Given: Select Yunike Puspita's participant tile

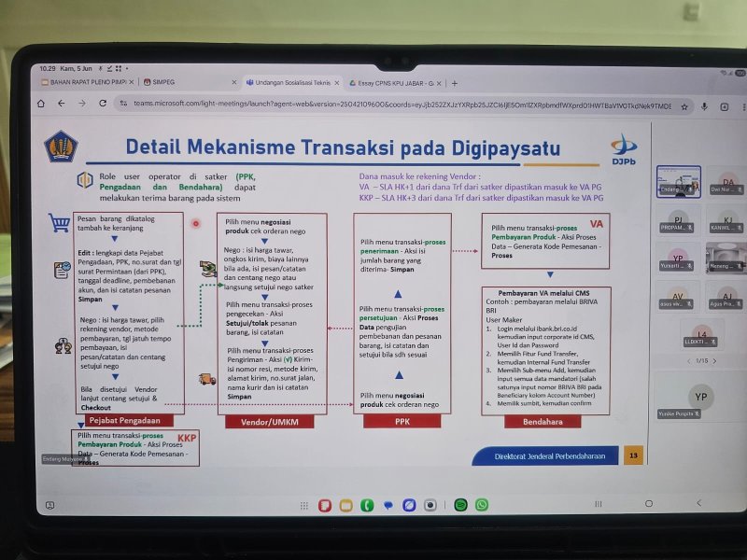Looking at the screenshot, I should coord(700,399).
